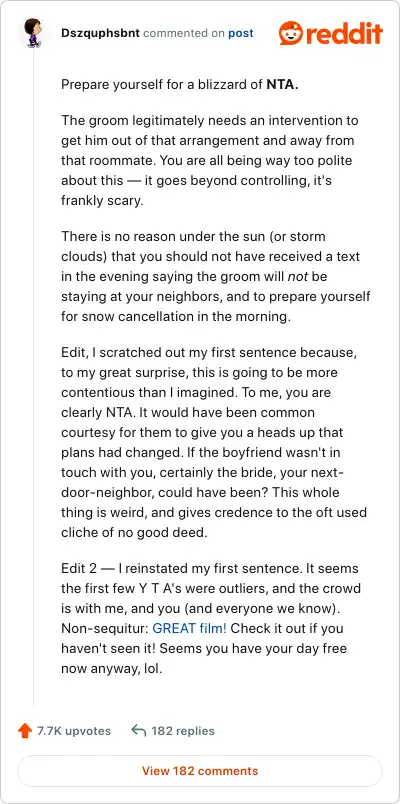The image size is (400, 804).
Task: Click the sentence "Prepare yourself for a blizzard"
Action: tap(180, 85)
